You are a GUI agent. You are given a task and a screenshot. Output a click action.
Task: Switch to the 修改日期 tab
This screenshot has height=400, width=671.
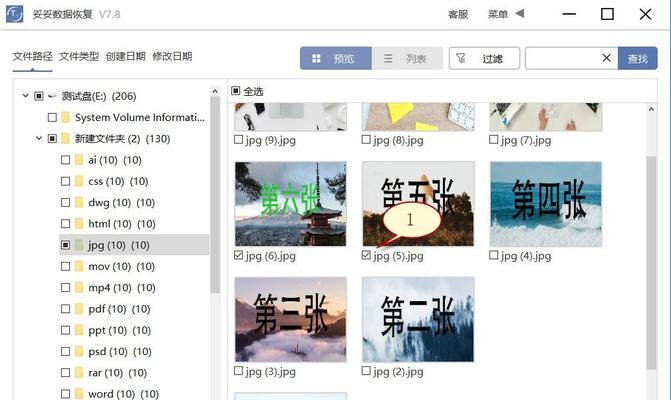point(172,56)
